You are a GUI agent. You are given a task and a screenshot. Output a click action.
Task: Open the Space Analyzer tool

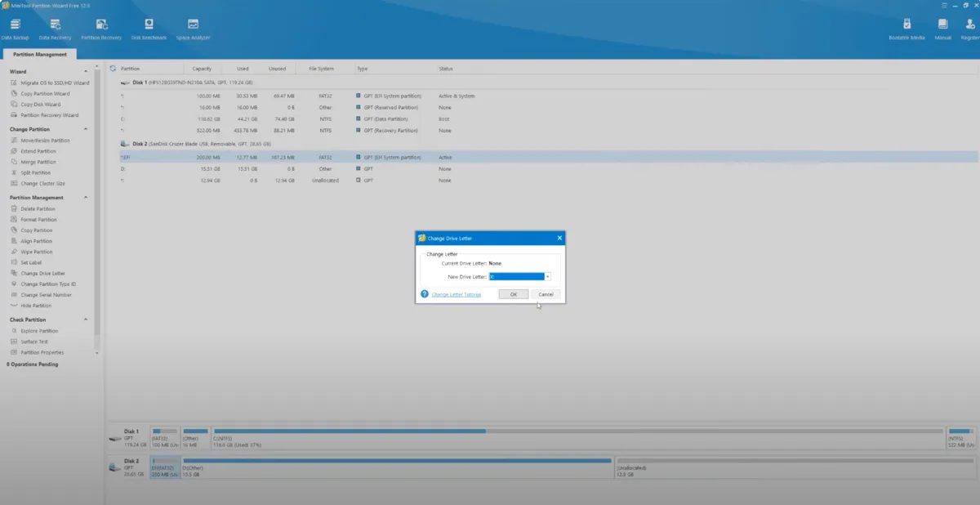pos(194,28)
